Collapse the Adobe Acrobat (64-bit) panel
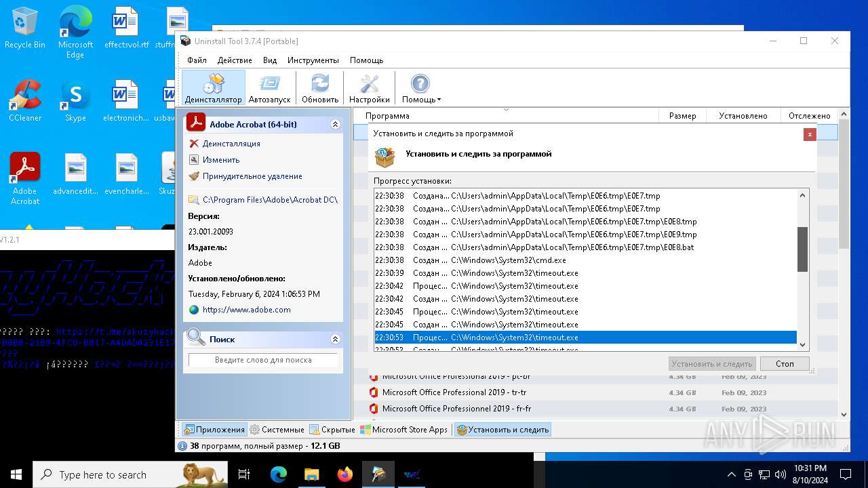 (335, 125)
